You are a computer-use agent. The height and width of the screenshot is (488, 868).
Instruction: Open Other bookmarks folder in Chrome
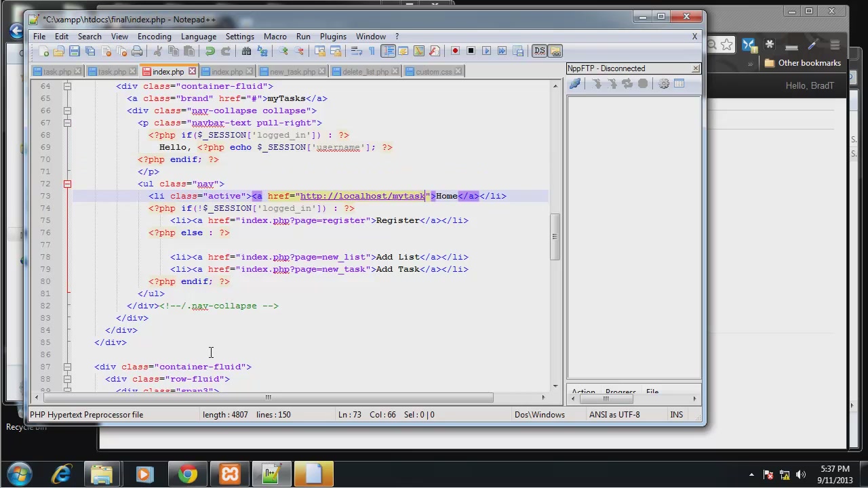802,63
